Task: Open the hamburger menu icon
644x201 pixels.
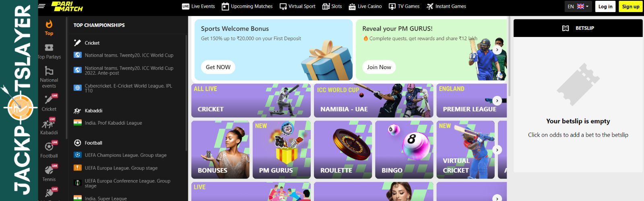Action: pos(42,6)
